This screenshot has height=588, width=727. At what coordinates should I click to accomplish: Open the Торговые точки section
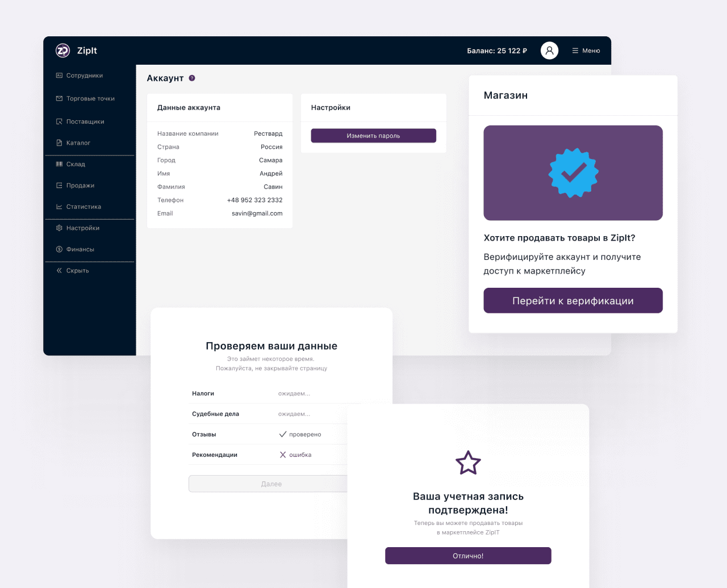90,99
